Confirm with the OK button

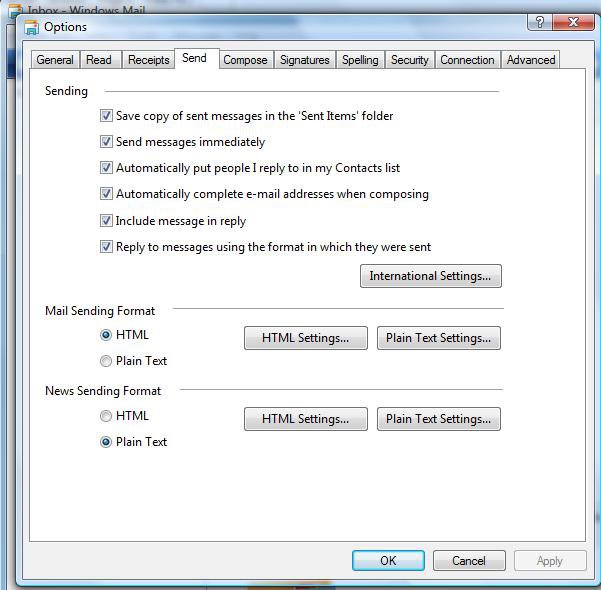click(388, 560)
